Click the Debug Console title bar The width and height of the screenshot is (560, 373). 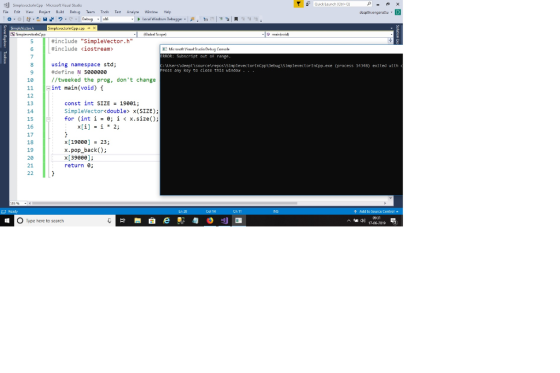[x=281, y=49]
